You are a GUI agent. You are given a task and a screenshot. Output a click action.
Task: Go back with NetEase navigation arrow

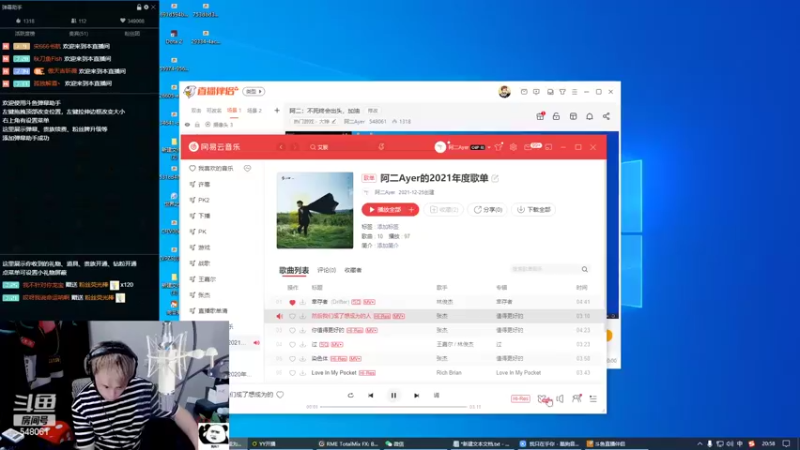(x=281, y=147)
